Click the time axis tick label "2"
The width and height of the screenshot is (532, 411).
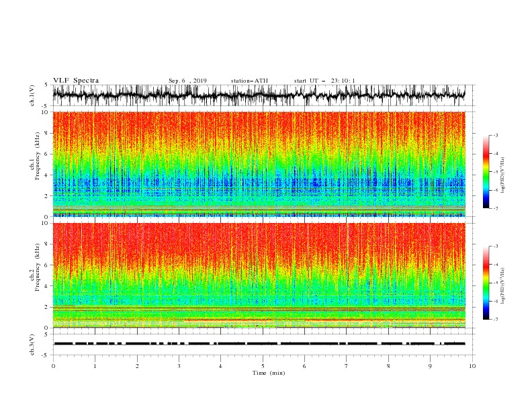(x=137, y=366)
